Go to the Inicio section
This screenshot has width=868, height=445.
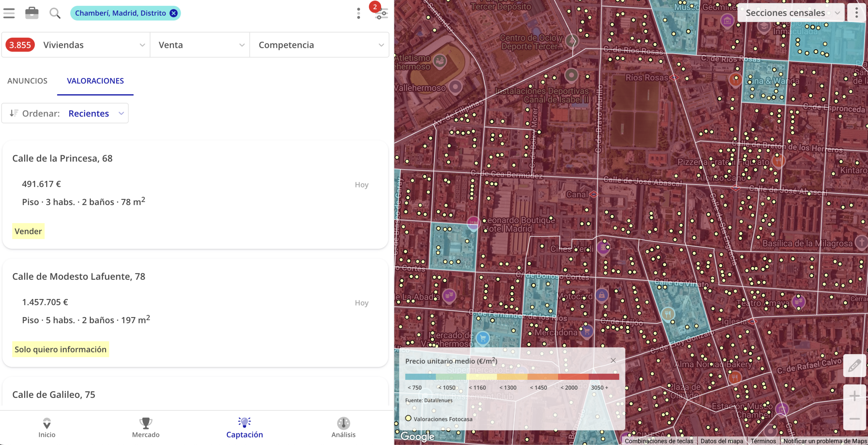tap(47, 428)
